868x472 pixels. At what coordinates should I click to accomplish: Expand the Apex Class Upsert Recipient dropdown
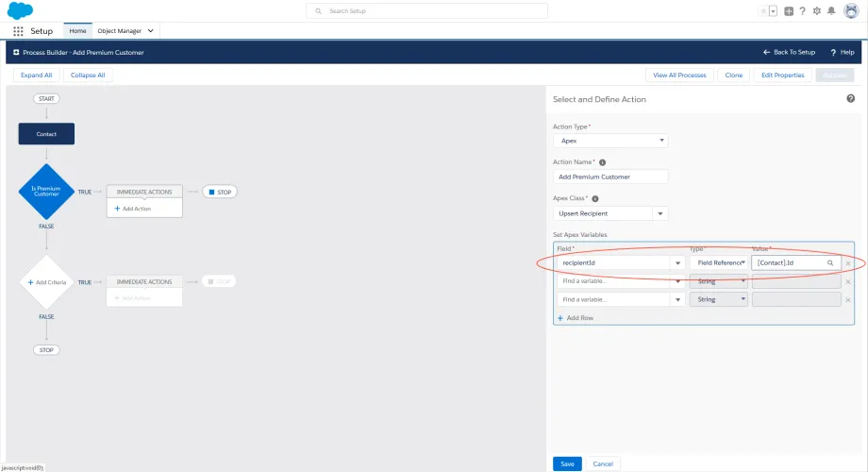(610, 213)
